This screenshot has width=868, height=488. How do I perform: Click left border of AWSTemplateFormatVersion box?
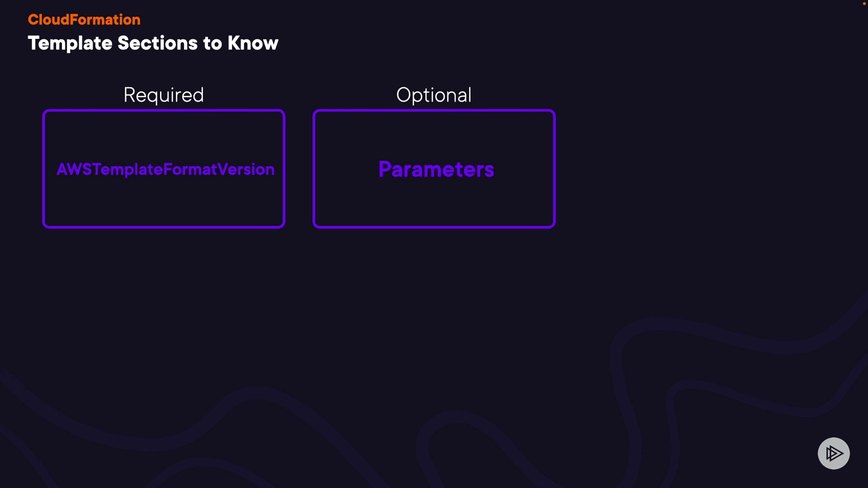click(x=44, y=169)
